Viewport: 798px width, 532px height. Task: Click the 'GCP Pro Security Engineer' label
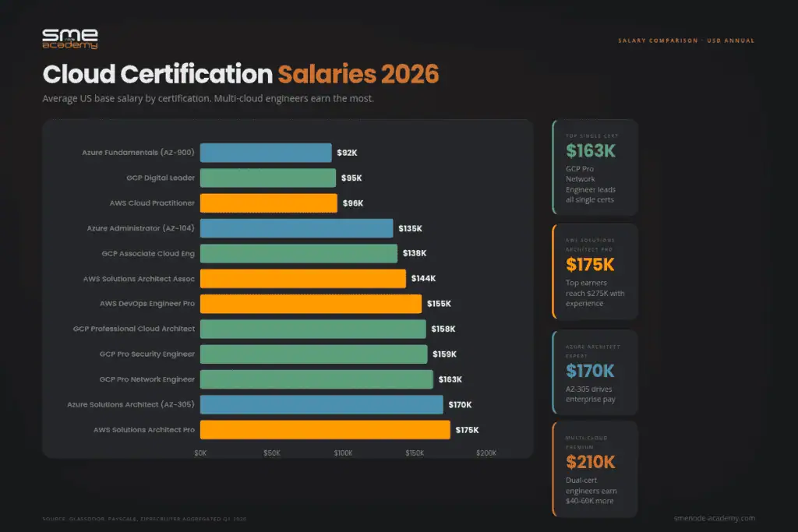point(147,354)
